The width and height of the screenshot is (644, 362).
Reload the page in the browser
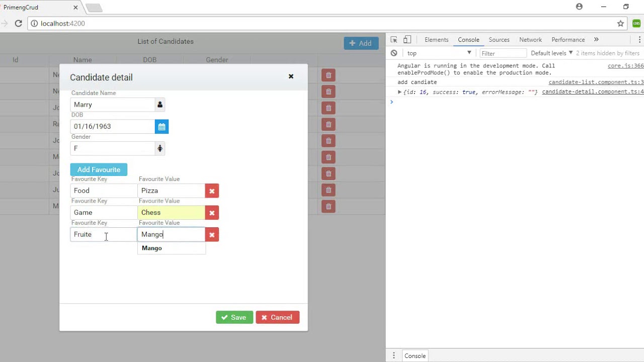[19, 23]
